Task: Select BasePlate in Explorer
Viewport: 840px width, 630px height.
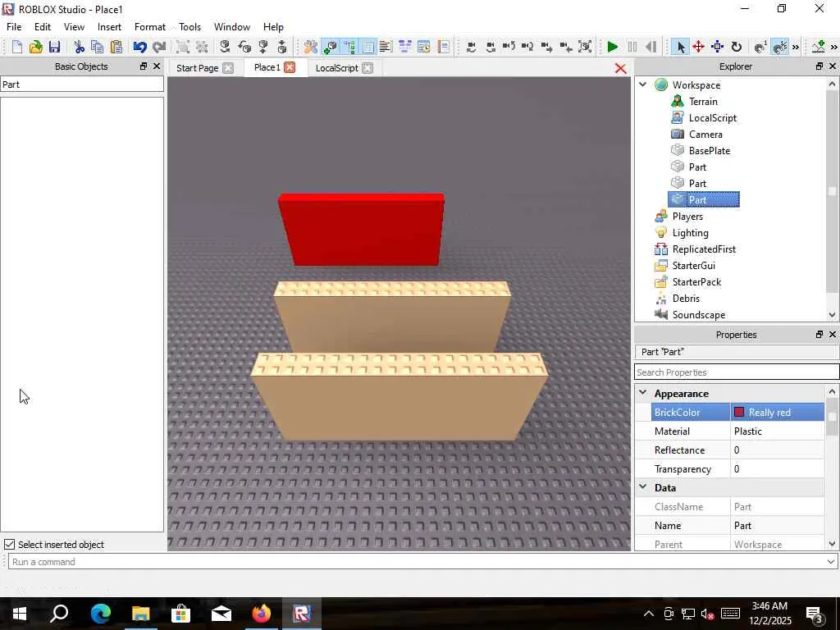Action: pos(710,151)
